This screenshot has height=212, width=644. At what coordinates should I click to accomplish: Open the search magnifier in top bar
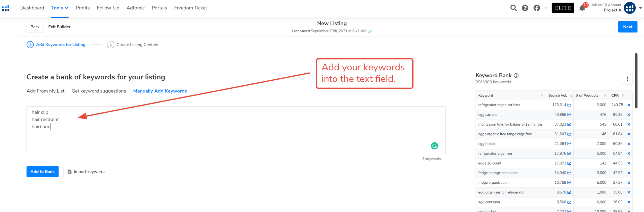[513, 8]
